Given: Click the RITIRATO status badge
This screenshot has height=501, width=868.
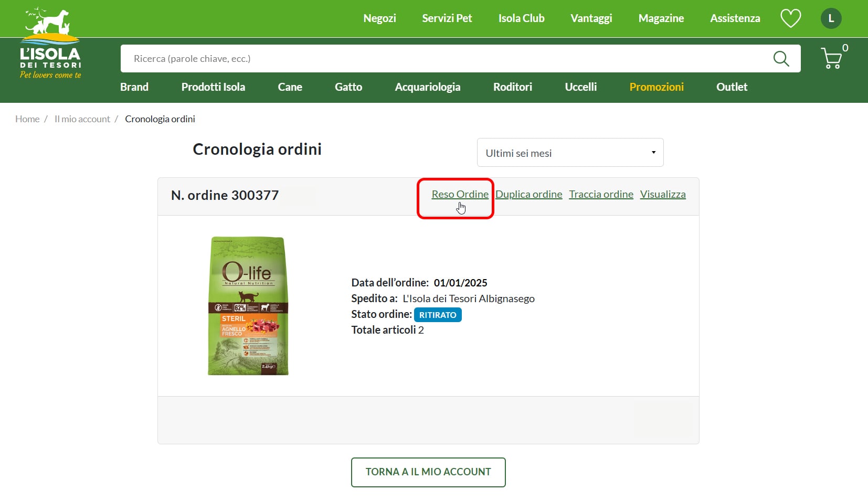Looking at the screenshot, I should [438, 315].
